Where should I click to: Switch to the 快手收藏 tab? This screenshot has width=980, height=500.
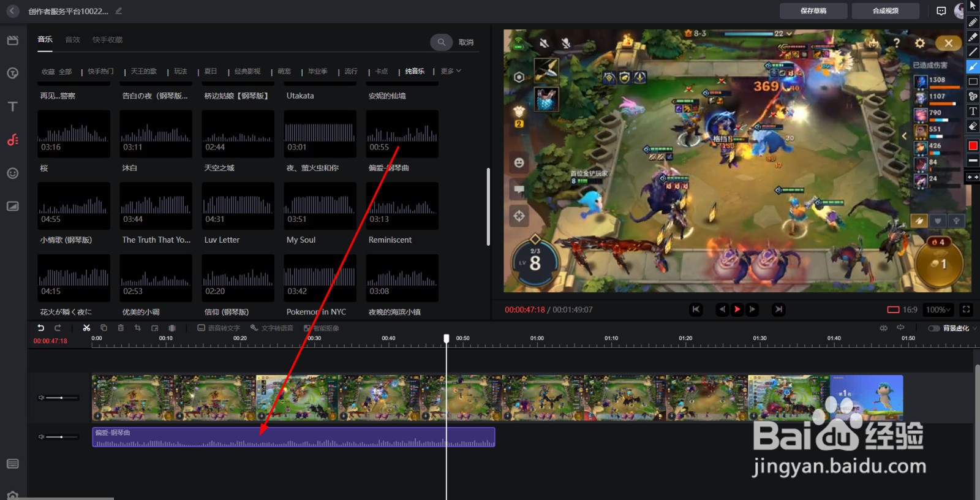pos(108,40)
